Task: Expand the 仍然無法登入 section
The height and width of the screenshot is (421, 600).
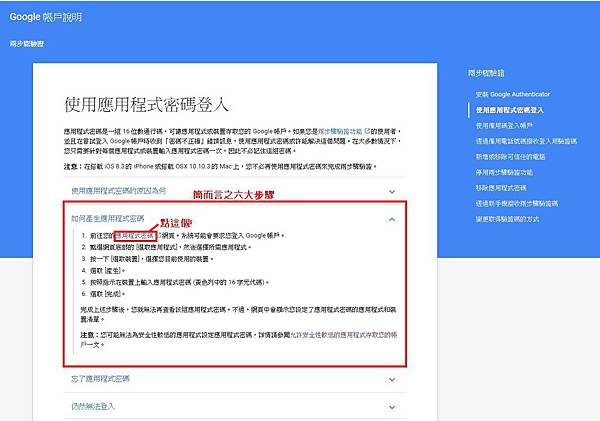Action: [x=234, y=407]
